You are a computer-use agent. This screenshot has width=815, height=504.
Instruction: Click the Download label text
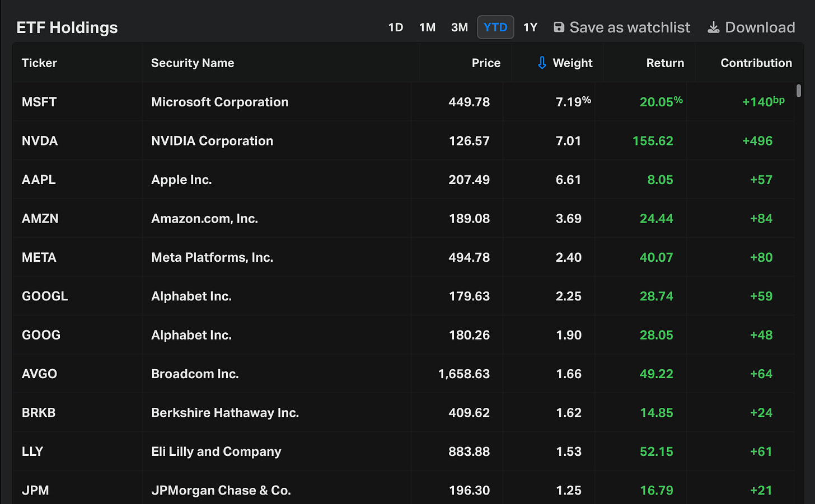pos(760,27)
